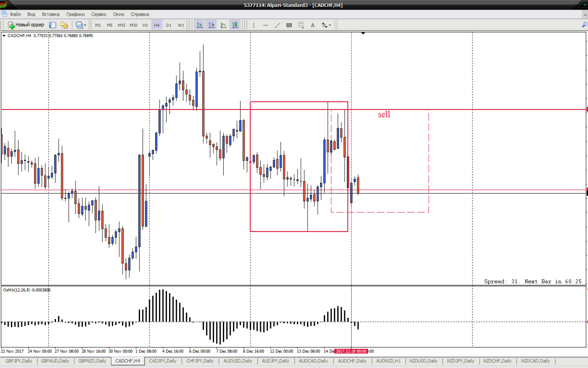Image resolution: width=588 pixels, height=368 pixels.
Task: Toggle the active H4 timeframe button
Action: (x=157, y=25)
